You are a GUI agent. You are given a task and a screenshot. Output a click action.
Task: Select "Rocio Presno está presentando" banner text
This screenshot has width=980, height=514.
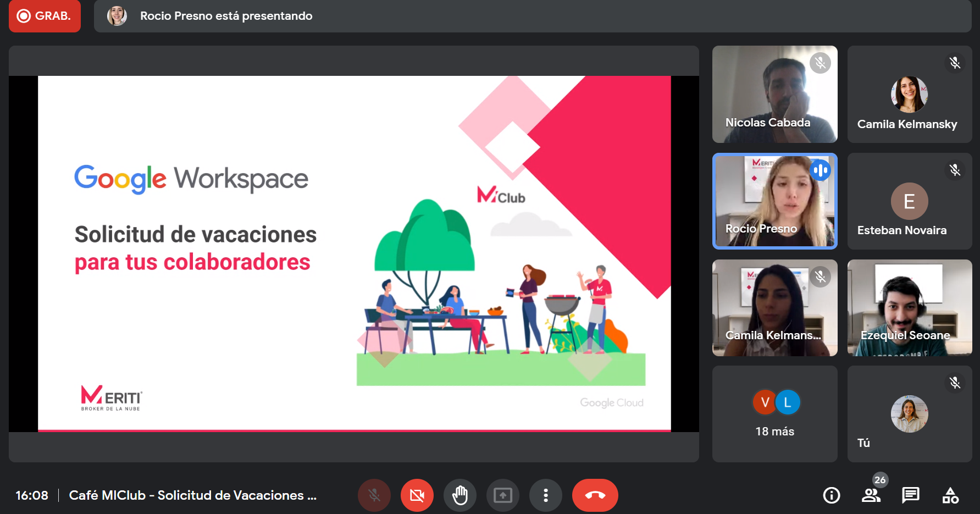point(226,16)
